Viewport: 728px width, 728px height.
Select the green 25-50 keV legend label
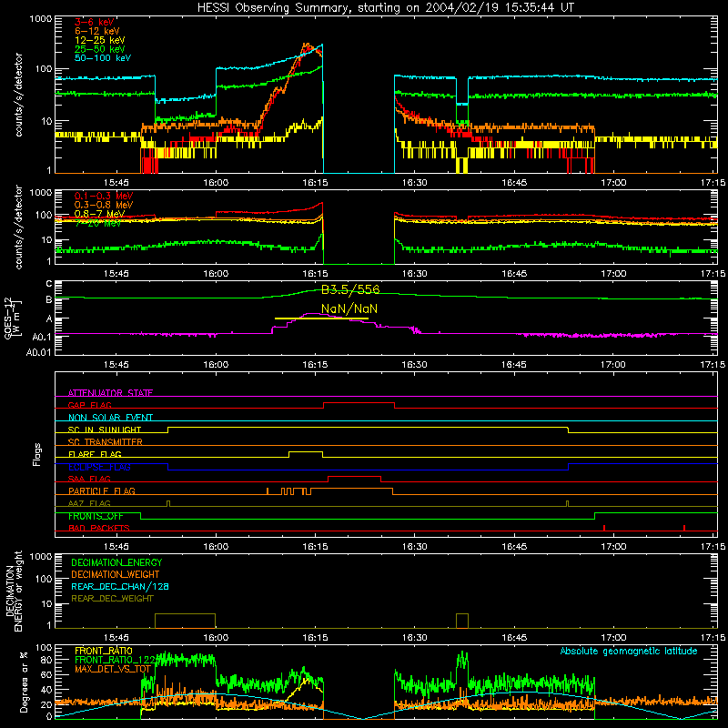coord(100,49)
